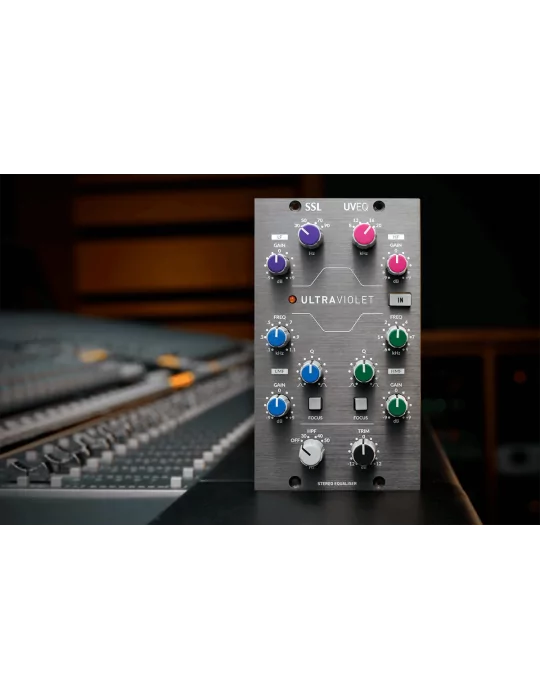
Task: Click the SSL logo on the panel
Action: pos(313,207)
